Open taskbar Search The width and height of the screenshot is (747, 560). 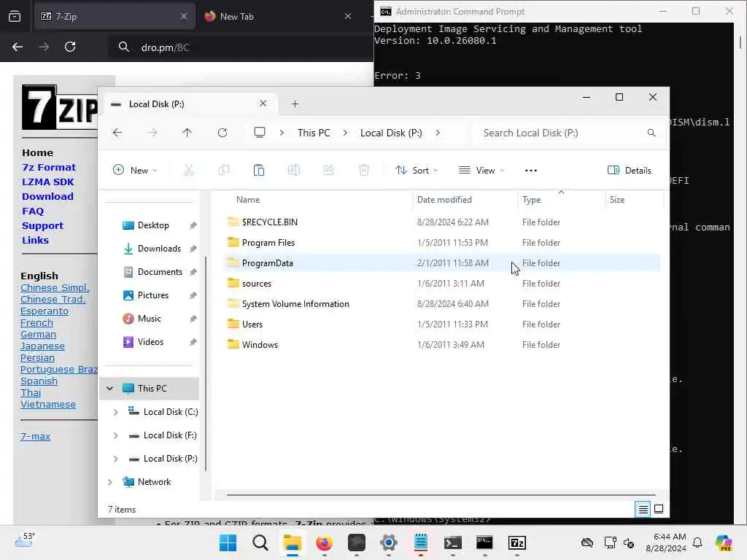coord(260,542)
